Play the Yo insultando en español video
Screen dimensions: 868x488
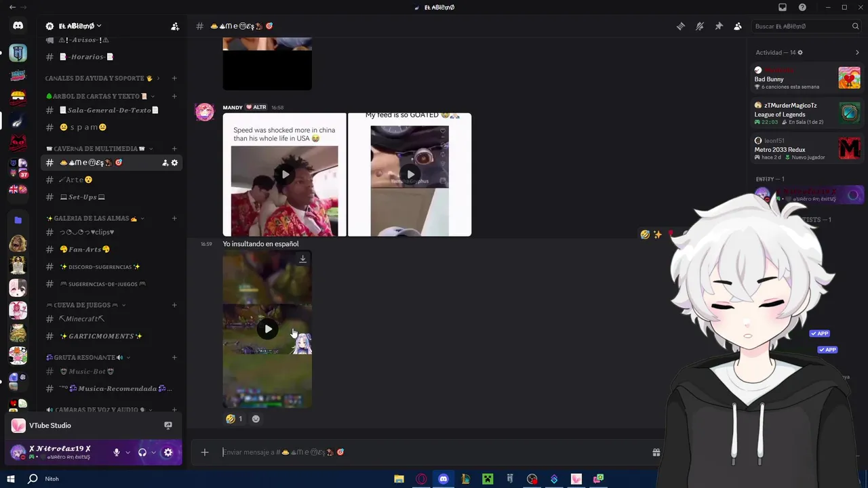click(x=268, y=329)
